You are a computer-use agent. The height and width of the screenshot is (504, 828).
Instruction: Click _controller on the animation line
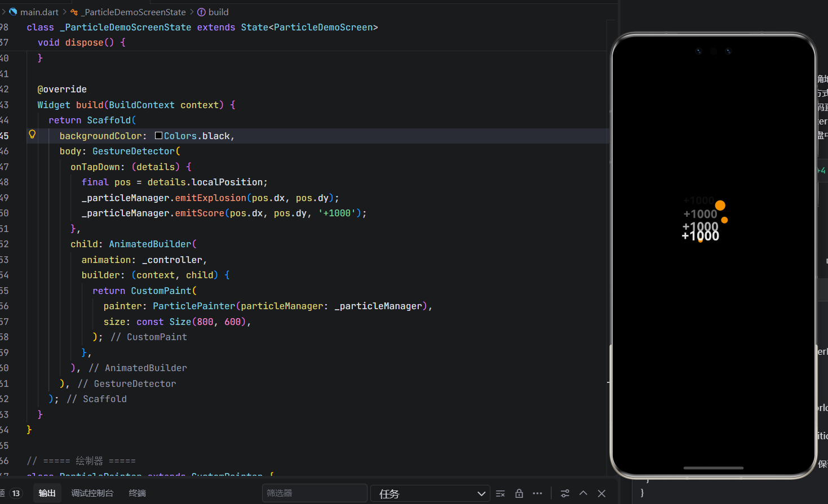[x=172, y=260]
